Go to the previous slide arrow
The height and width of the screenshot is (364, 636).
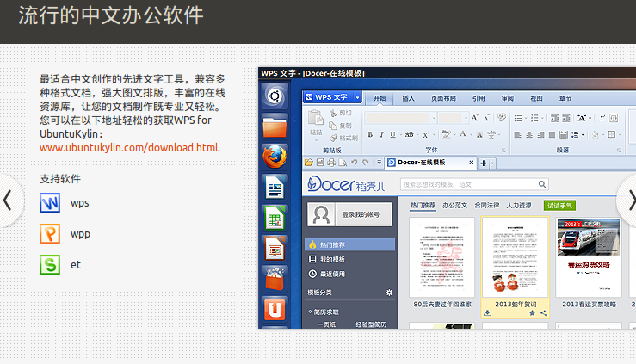point(7,201)
